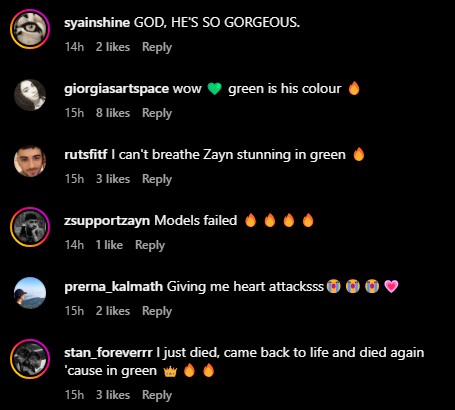This screenshot has width=455, height=410.
Task: Open the stan_foreverrr username link
Action: point(108,353)
